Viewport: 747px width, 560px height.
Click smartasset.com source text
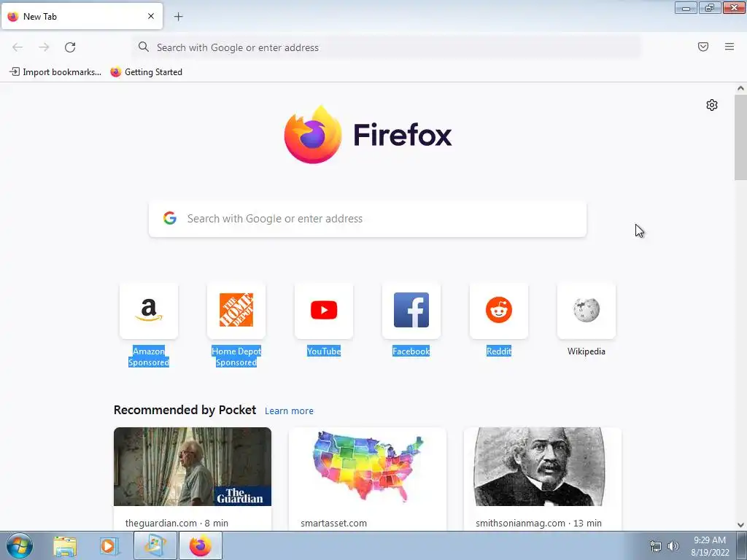334,523
